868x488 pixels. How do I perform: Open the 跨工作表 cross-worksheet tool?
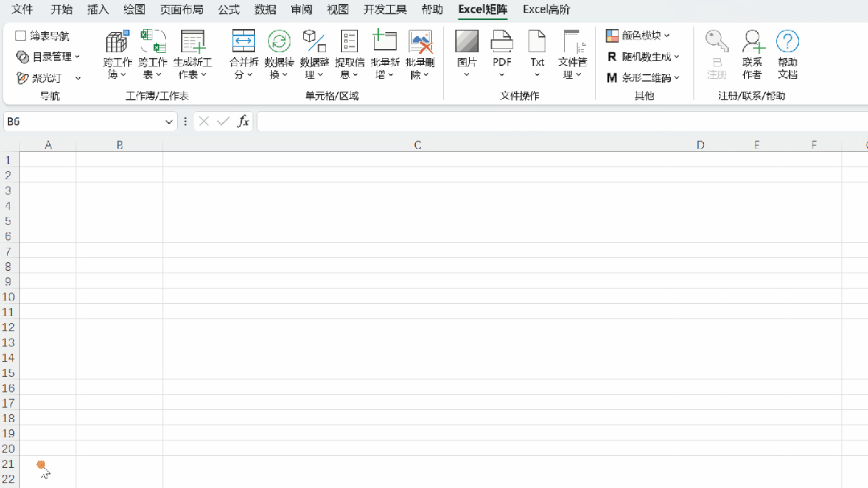[x=153, y=55]
